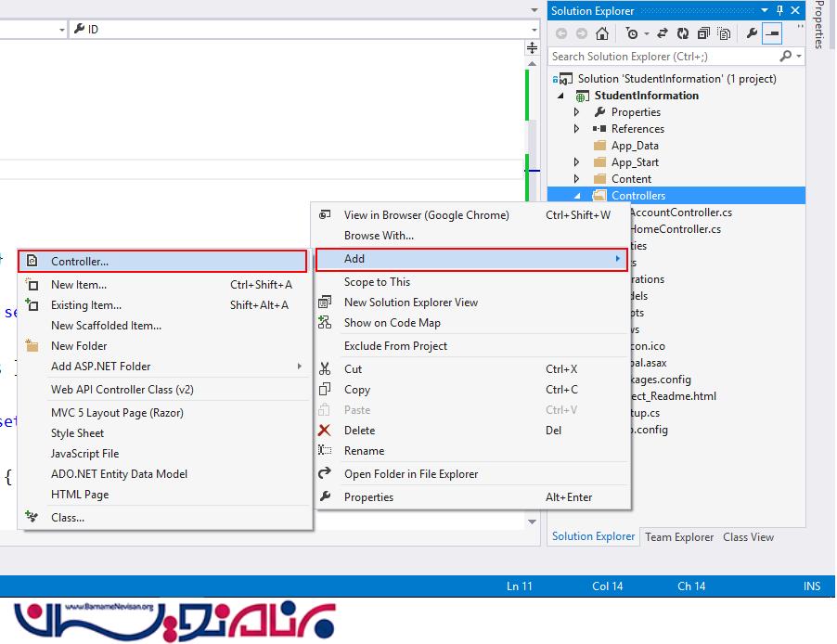837x644 pixels.
Task: Refresh the Solution Explorer tree
Action: (x=683, y=33)
